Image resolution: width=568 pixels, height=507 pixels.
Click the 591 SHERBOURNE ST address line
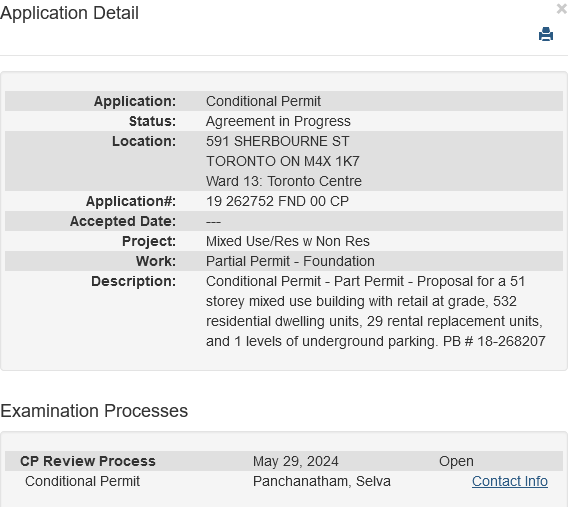pos(277,141)
